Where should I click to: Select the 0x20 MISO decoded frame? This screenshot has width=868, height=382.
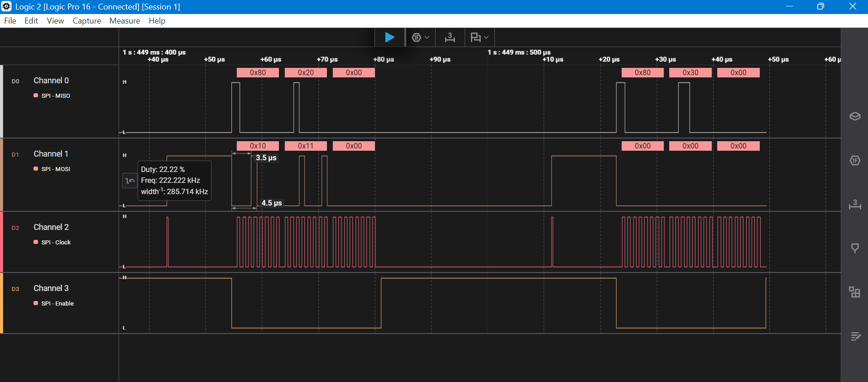pos(306,72)
